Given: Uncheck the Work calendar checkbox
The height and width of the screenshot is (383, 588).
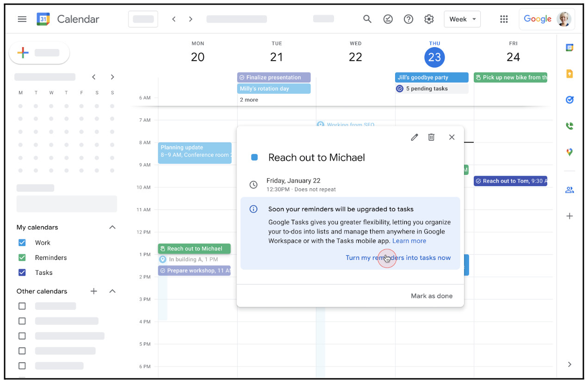Looking at the screenshot, I should 22,243.
